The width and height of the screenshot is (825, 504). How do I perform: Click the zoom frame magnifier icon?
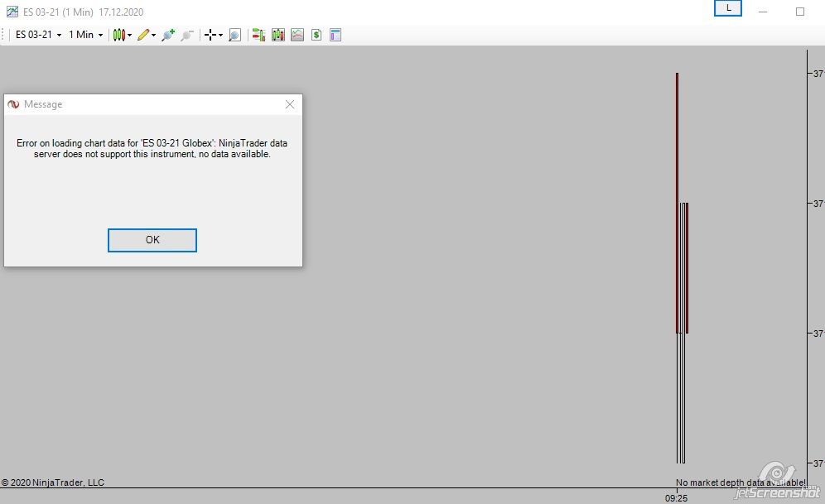tap(234, 36)
